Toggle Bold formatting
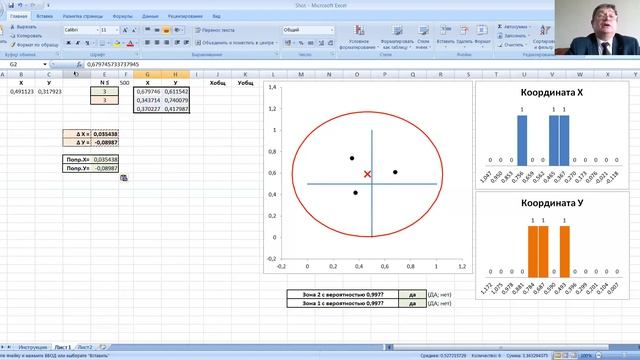 pyautogui.click(x=69, y=43)
